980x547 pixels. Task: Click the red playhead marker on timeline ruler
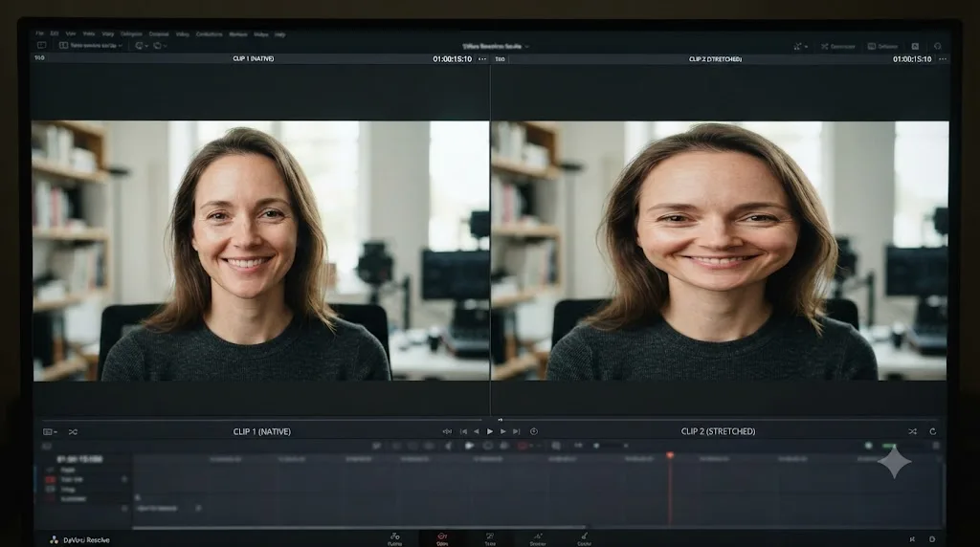click(670, 456)
